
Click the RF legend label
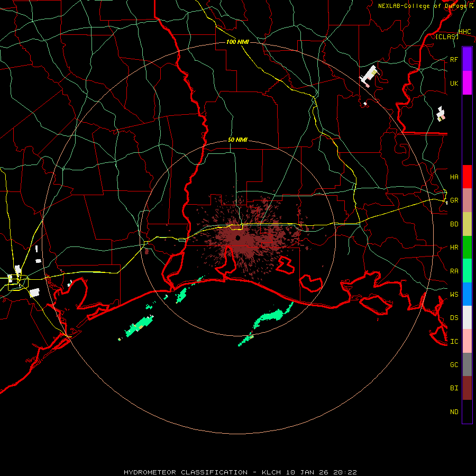click(454, 59)
